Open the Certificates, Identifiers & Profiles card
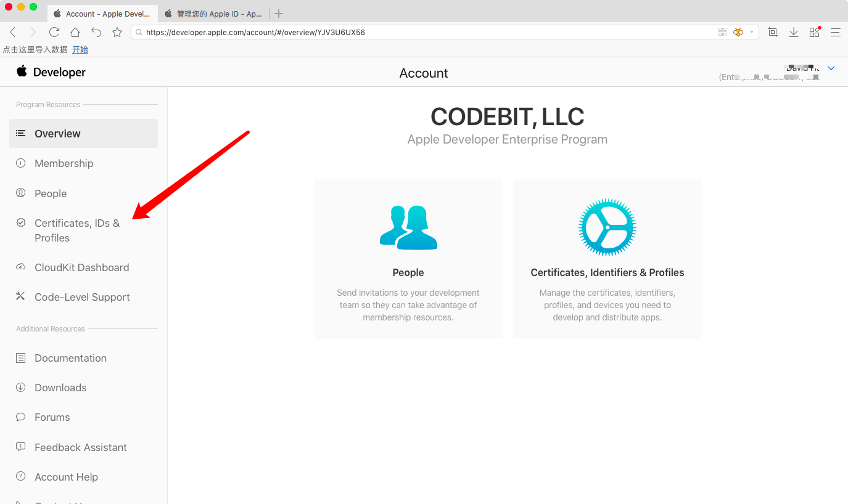848x504 pixels. click(x=607, y=259)
